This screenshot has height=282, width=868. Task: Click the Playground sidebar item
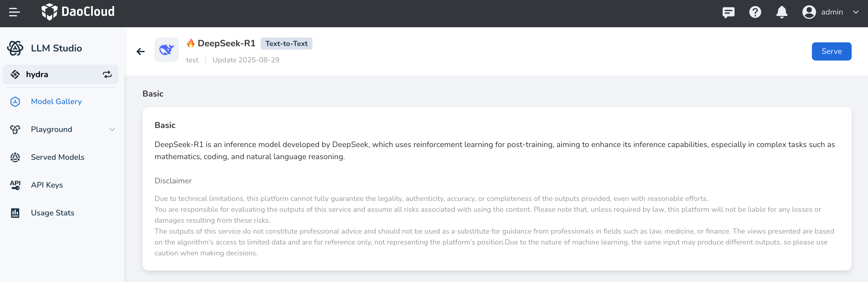point(52,130)
